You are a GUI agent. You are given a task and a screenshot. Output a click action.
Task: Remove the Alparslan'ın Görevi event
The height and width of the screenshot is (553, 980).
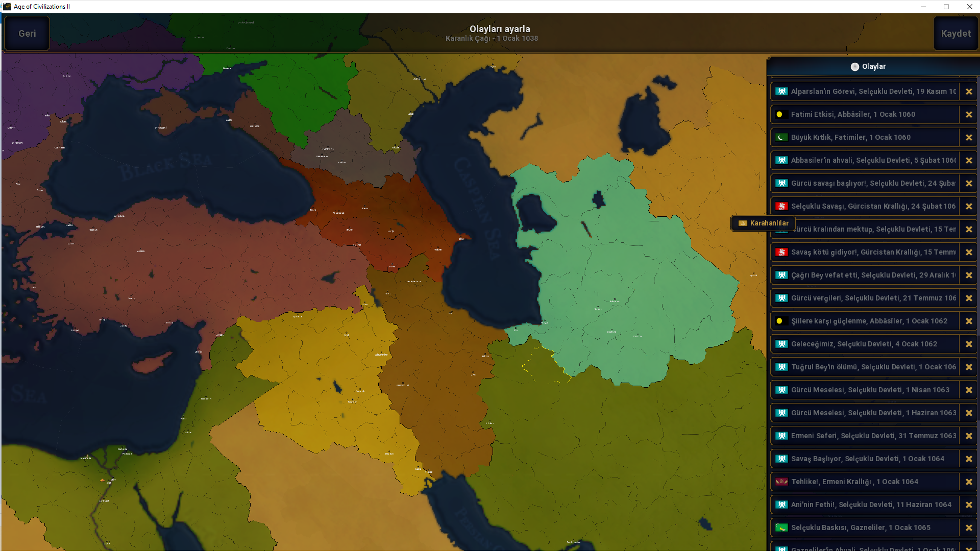click(x=968, y=92)
